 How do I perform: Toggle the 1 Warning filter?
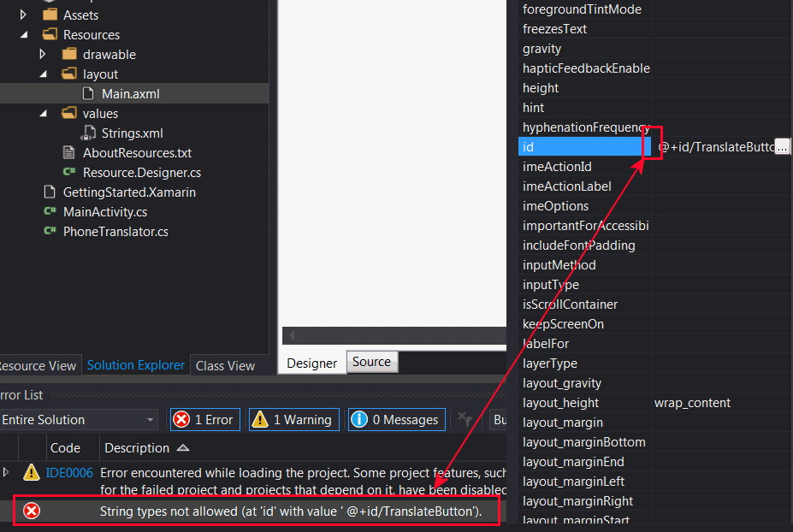[293, 419]
